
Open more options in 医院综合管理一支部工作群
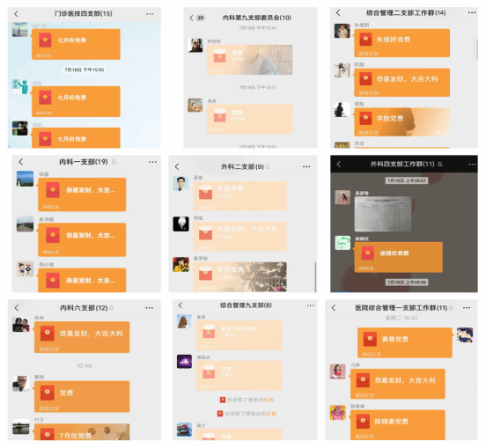(x=467, y=308)
